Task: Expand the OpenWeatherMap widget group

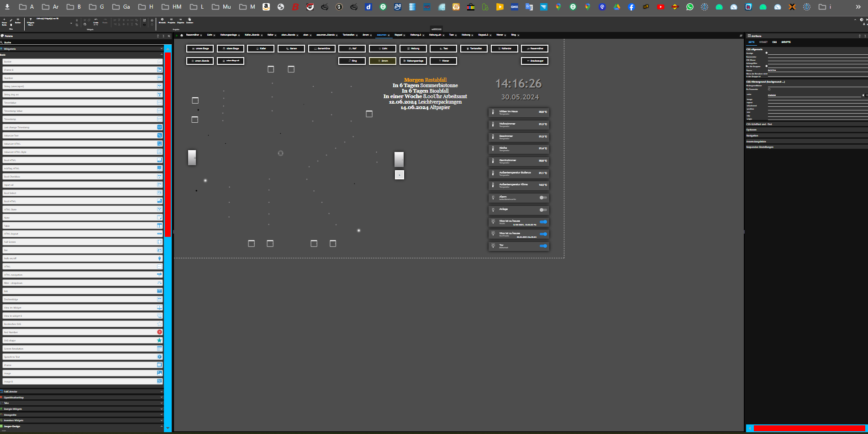Action: coord(81,397)
